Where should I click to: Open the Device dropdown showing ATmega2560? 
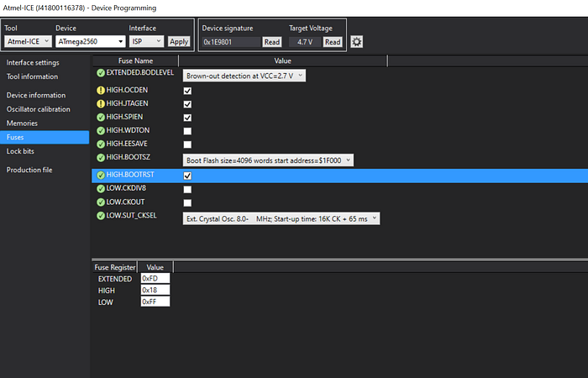91,41
